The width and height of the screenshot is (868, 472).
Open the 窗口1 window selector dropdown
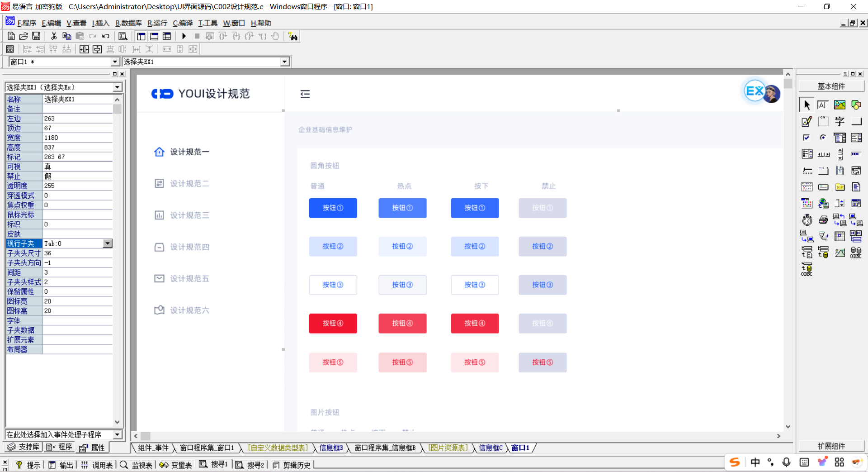(115, 62)
